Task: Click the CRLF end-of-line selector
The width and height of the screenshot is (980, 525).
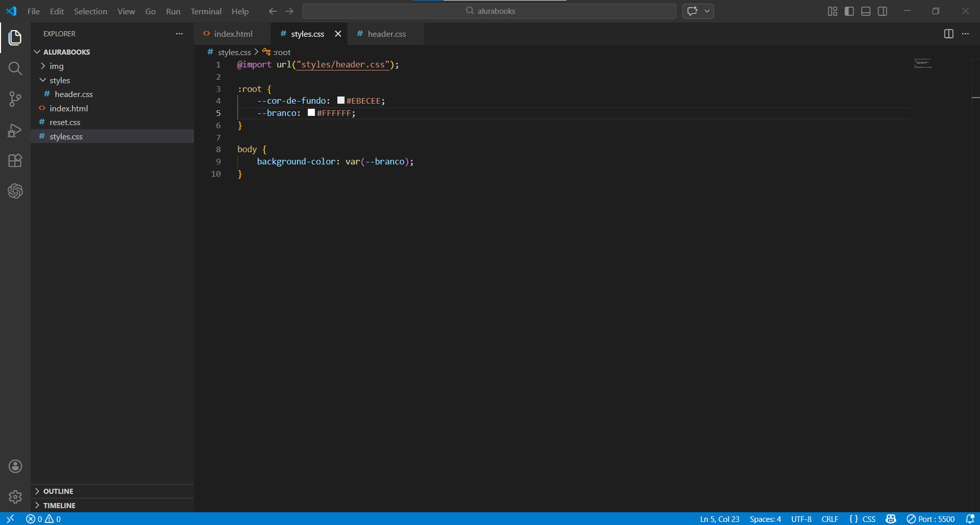Action: pos(829,519)
